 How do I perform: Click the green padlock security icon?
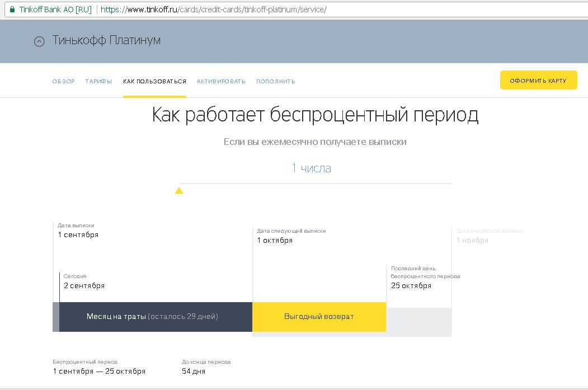(12, 10)
